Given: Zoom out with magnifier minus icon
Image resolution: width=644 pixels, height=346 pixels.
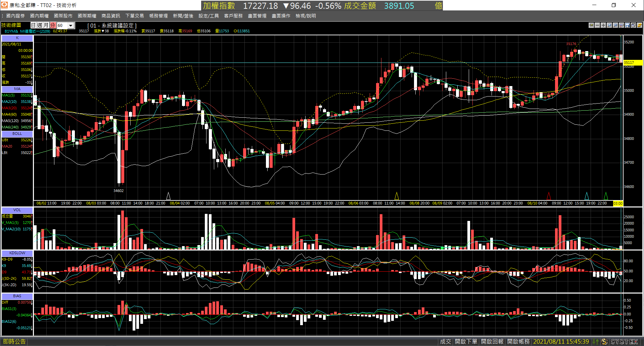Looking at the screenshot, I should (x=609, y=25).
